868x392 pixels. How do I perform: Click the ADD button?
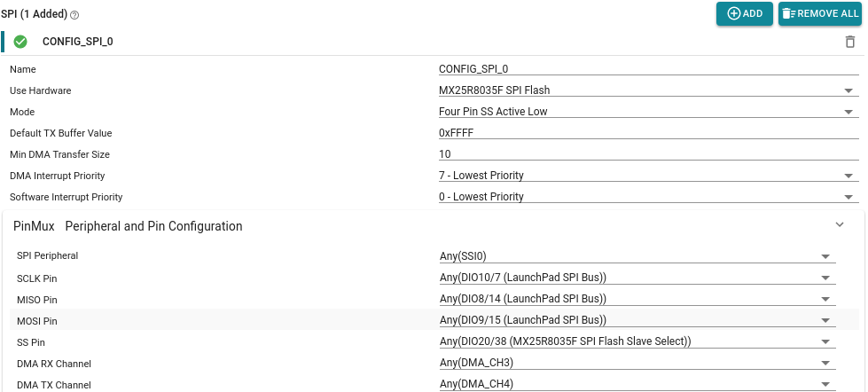point(744,14)
